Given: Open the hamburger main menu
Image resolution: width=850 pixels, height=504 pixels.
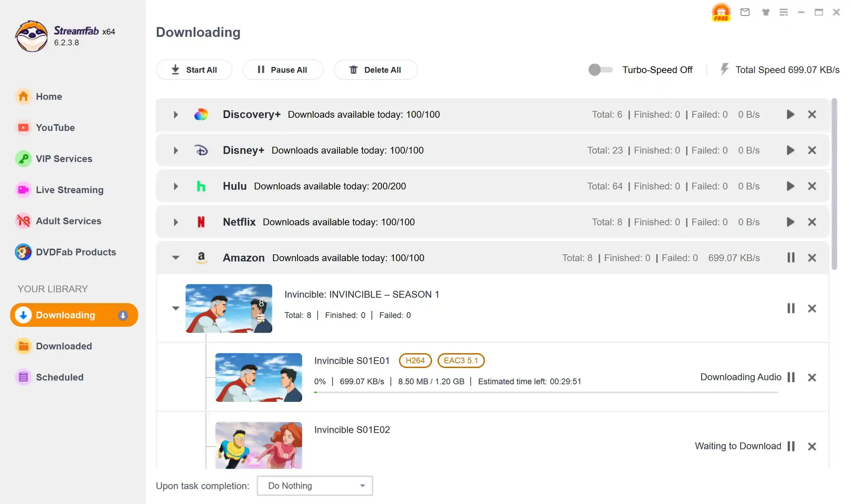Looking at the screenshot, I should point(784,12).
